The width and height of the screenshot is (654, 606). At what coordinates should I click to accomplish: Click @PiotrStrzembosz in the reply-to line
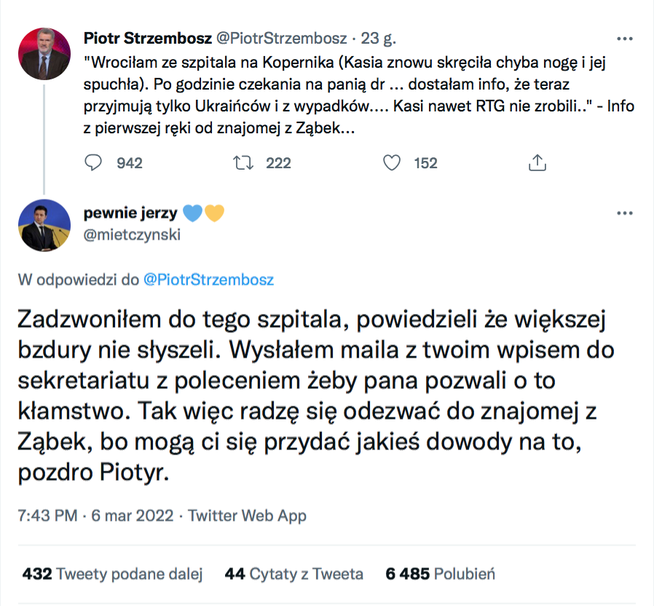coord(210,279)
